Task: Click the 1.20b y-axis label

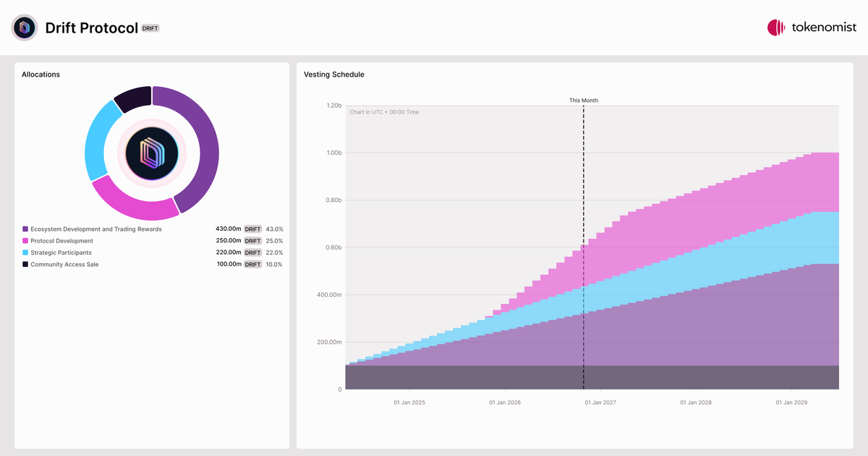Action: (x=333, y=106)
